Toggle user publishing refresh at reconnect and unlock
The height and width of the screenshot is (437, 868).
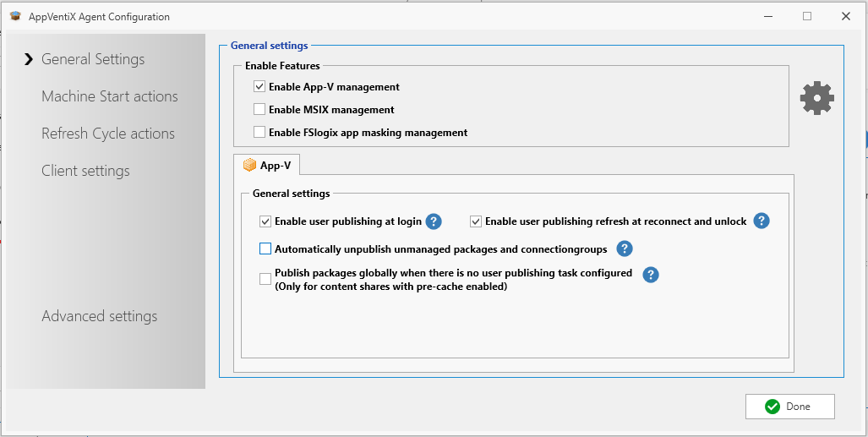pyautogui.click(x=476, y=221)
